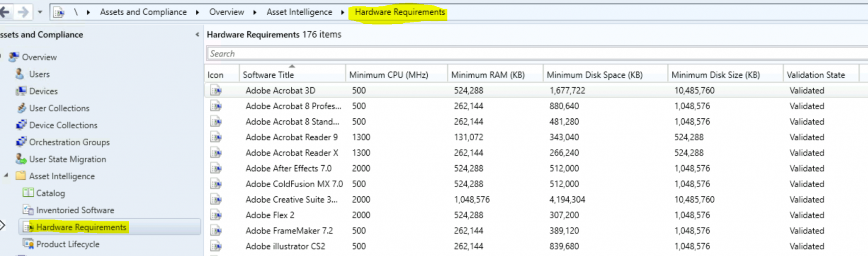Click Overview in the breadcrumb path
868x256 pixels.
pos(226,12)
